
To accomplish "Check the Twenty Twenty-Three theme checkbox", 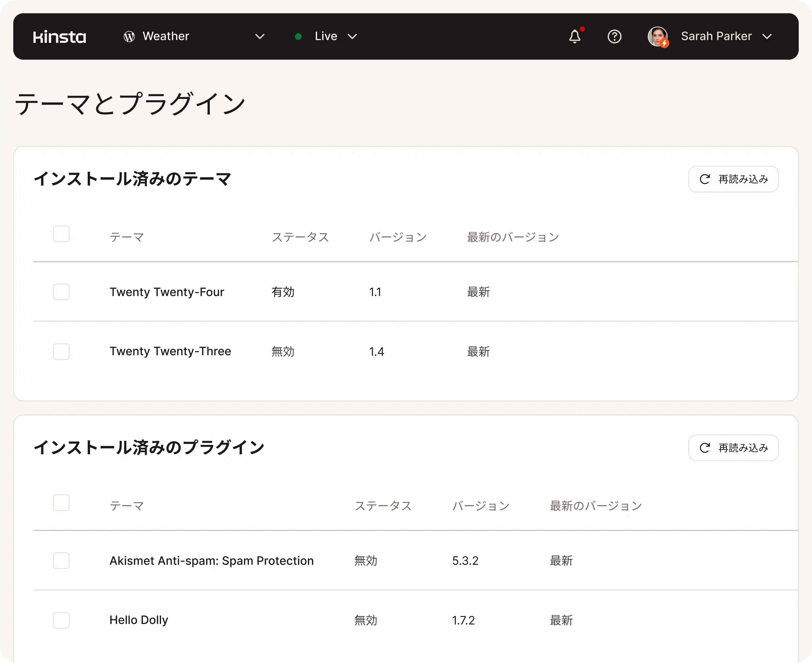I will 61,351.
